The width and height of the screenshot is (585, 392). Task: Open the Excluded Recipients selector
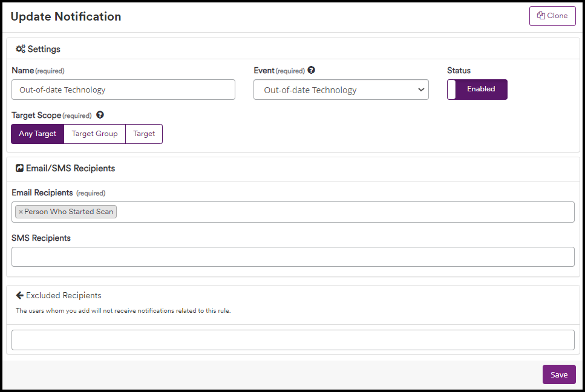(x=293, y=339)
